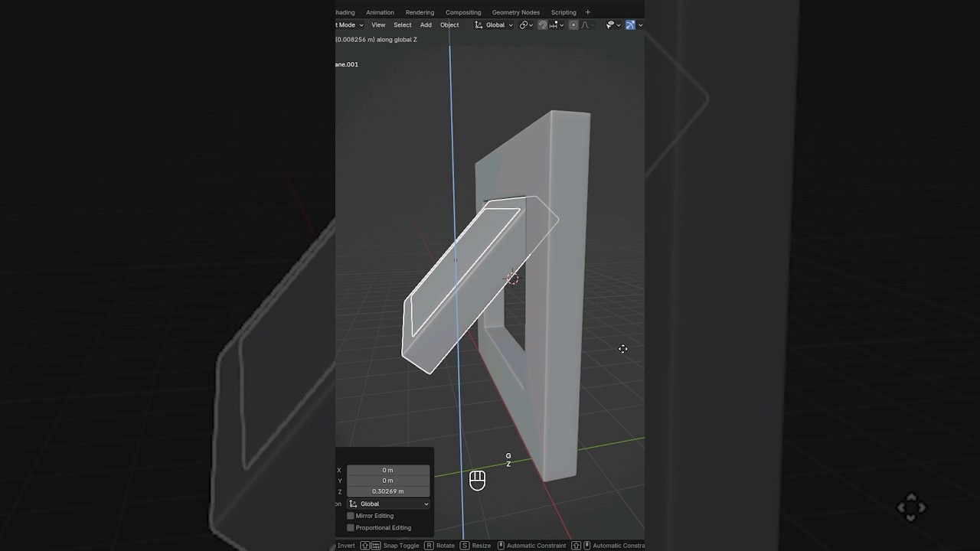Click the Y move value field
This screenshot has height=551, width=980.
388,481
